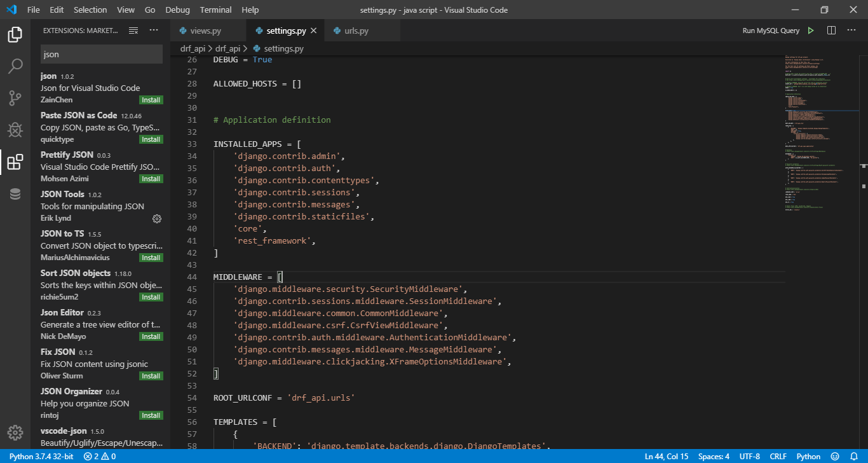The width and height of the screenshot is (868, 463).
Task: Install the Json for Visual Studio Code extension
Action: pyautogui.click(x=151, y=100)
